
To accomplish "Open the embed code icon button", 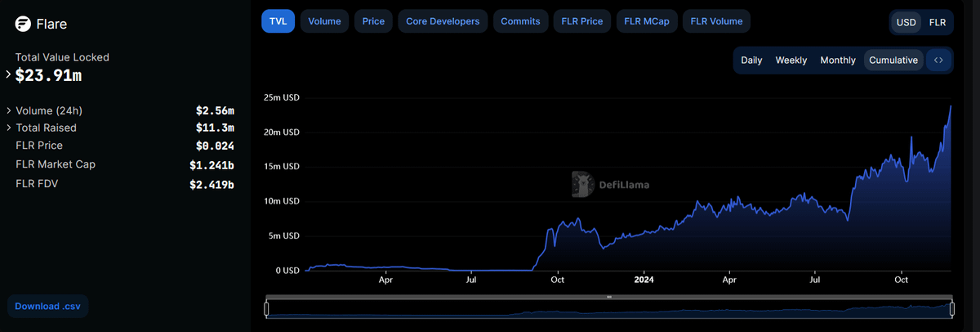I will tap(938, 61).
